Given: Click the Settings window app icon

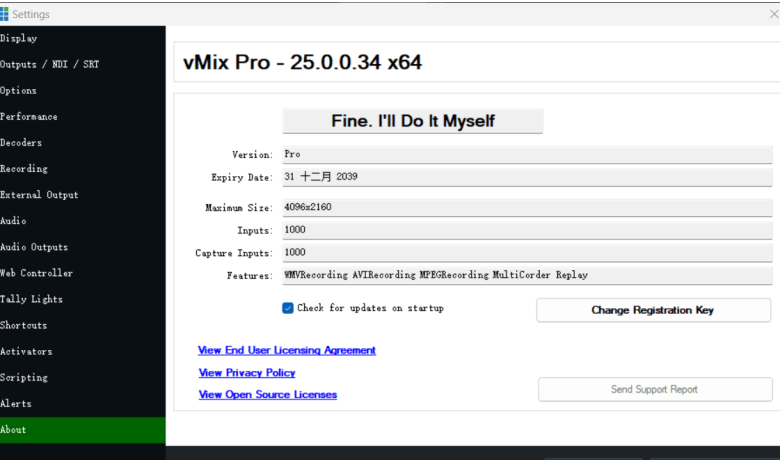Looking at the screenshot, I should pos(4,14).
